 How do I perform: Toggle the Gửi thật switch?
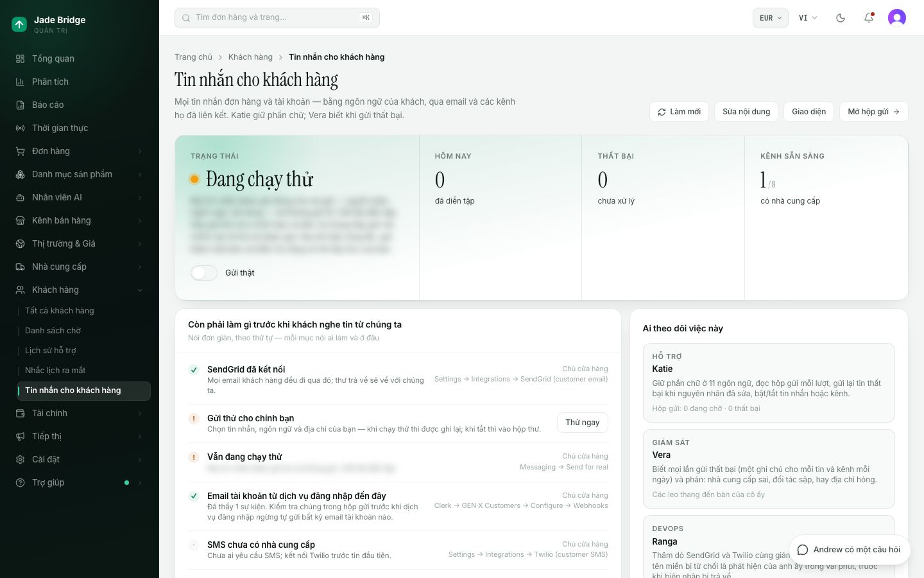[204, 273]
